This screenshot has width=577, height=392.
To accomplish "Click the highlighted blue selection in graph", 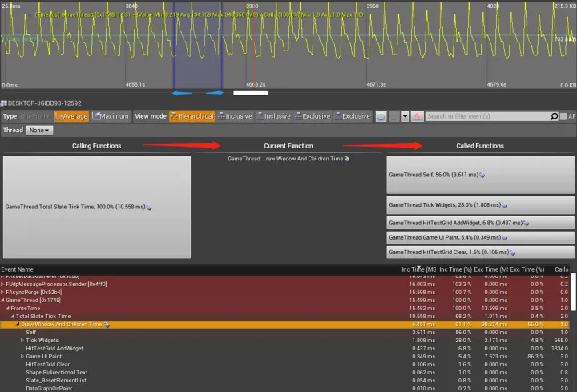I will 198,45.
